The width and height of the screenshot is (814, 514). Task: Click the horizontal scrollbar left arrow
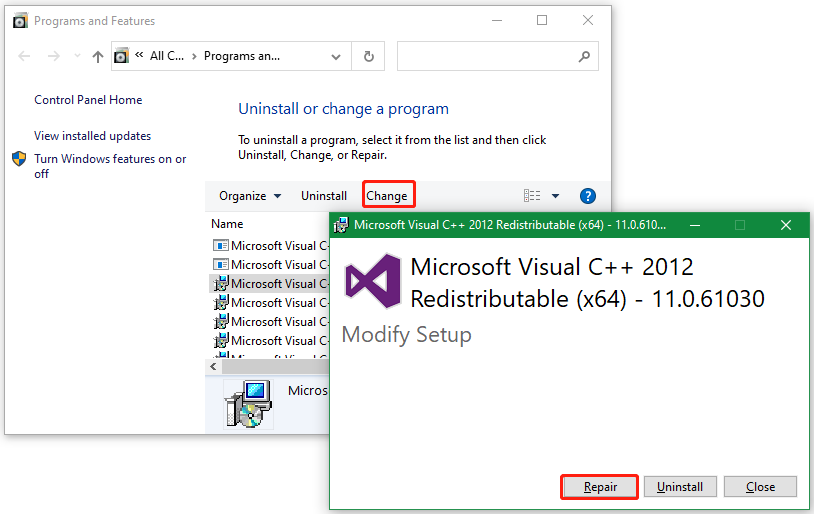click(213, 367)
